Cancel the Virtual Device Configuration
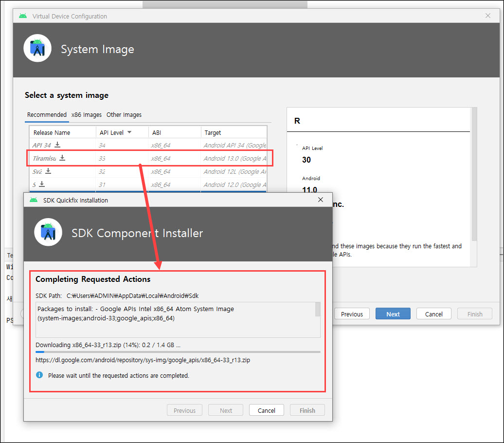 433,314
